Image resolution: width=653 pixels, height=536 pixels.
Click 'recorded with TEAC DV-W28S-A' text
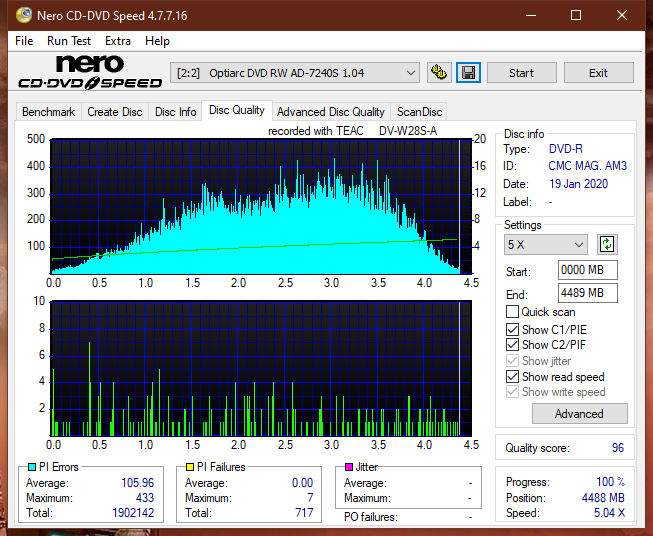pyautogui.click(x=352, y=131)
